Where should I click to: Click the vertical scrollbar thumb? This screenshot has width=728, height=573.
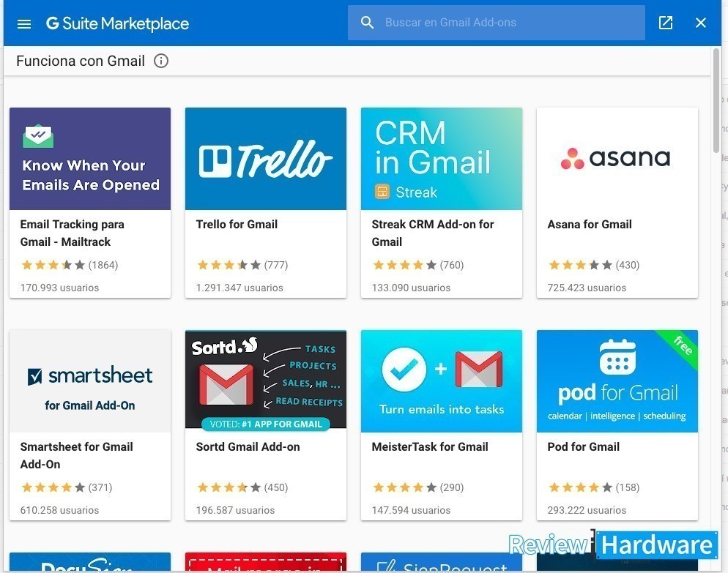tap(716, 100)
